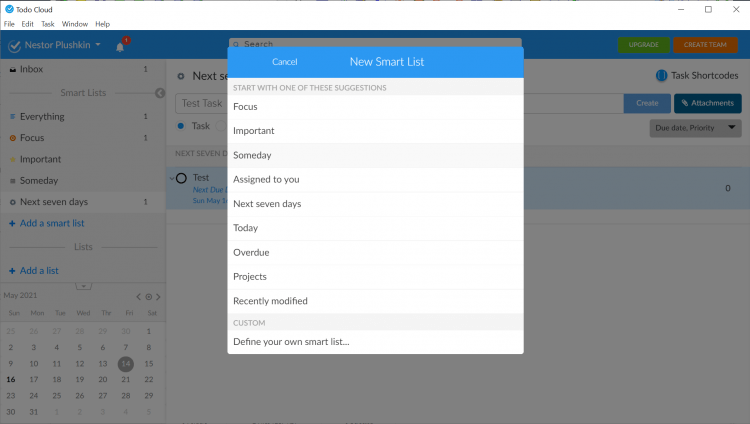
Task: Choose Important suggestion in dialog
Action: coord(375,131)
